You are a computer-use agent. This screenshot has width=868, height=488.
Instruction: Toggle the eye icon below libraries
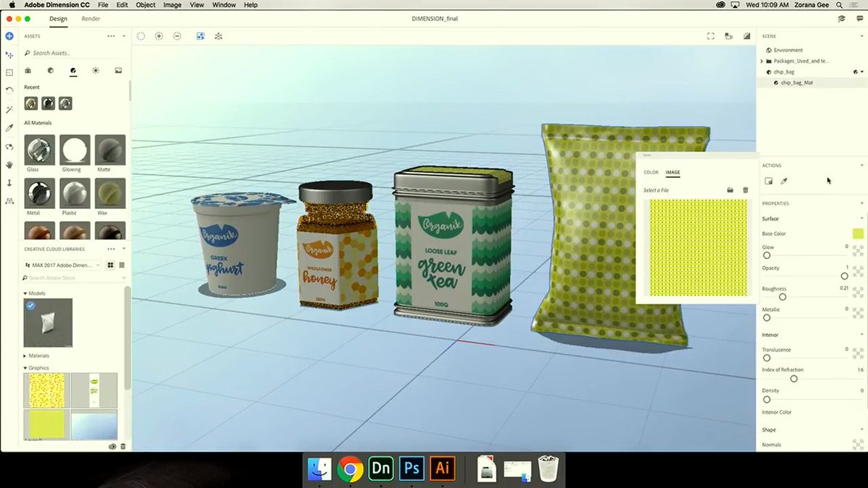[x=112, y=447]
